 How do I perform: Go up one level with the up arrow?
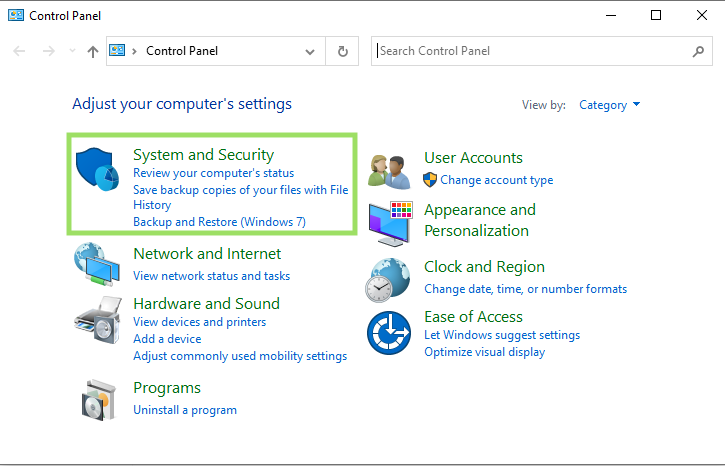[x=93, y=51]
